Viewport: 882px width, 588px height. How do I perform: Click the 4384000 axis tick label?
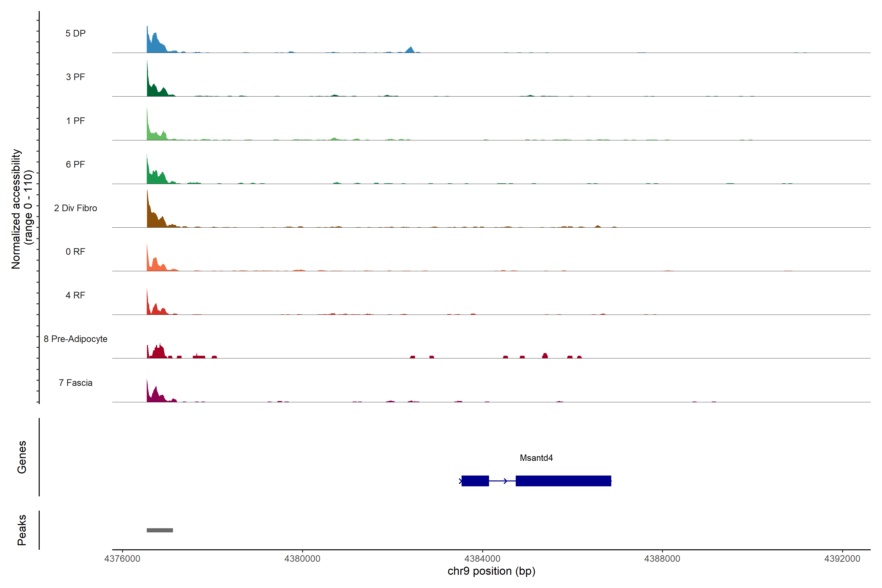point(482,559)
